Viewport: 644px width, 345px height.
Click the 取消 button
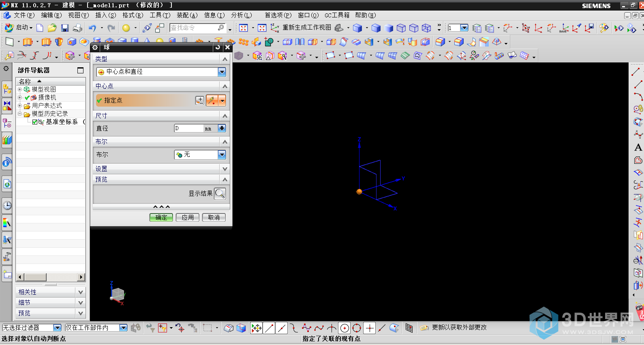pyautogui.click(x=214, y=218)
